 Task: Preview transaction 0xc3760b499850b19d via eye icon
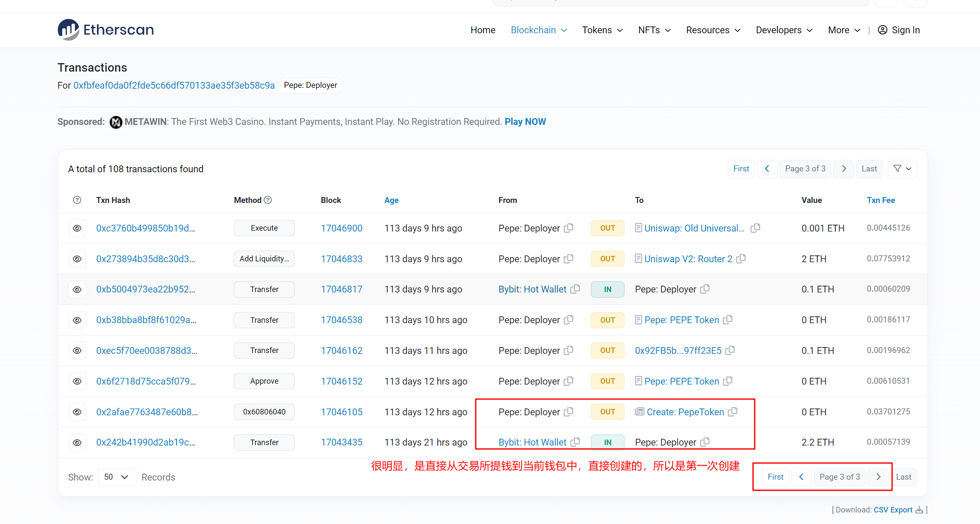(x=77, y=228)
